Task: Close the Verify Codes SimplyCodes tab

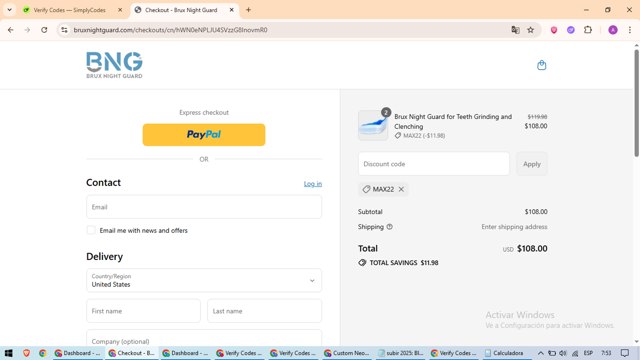Action: click(120, 10)
